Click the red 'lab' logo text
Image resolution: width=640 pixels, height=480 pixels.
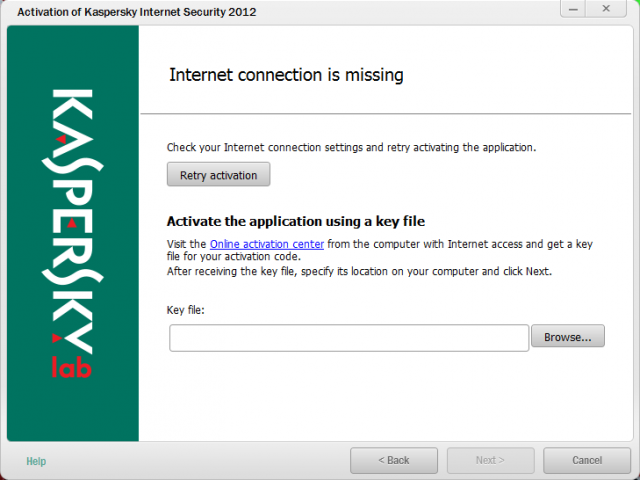[71, 367]
